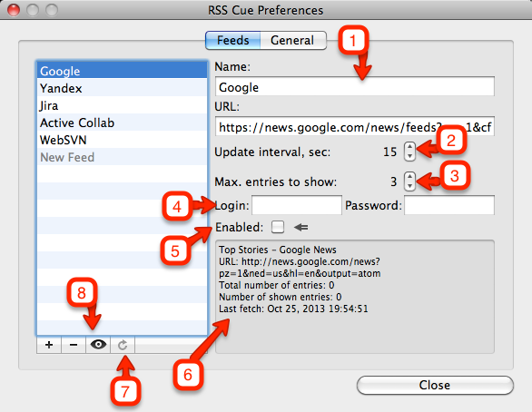Decrease update interval with stepper down arrow
The image size is (532, 412).
(x=409, y=156)
